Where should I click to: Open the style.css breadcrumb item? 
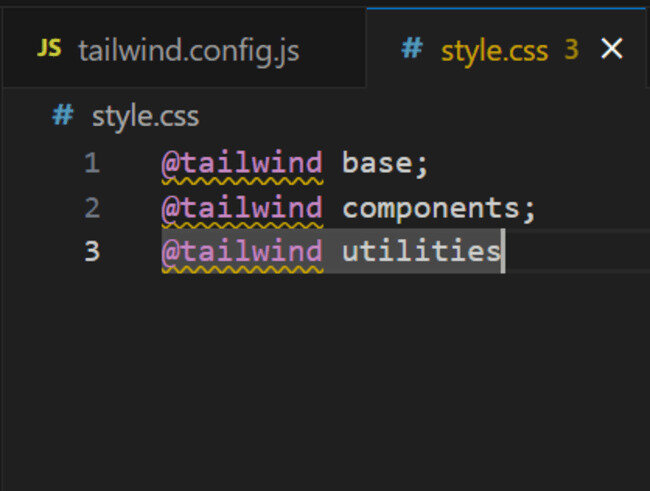(145, 116)
